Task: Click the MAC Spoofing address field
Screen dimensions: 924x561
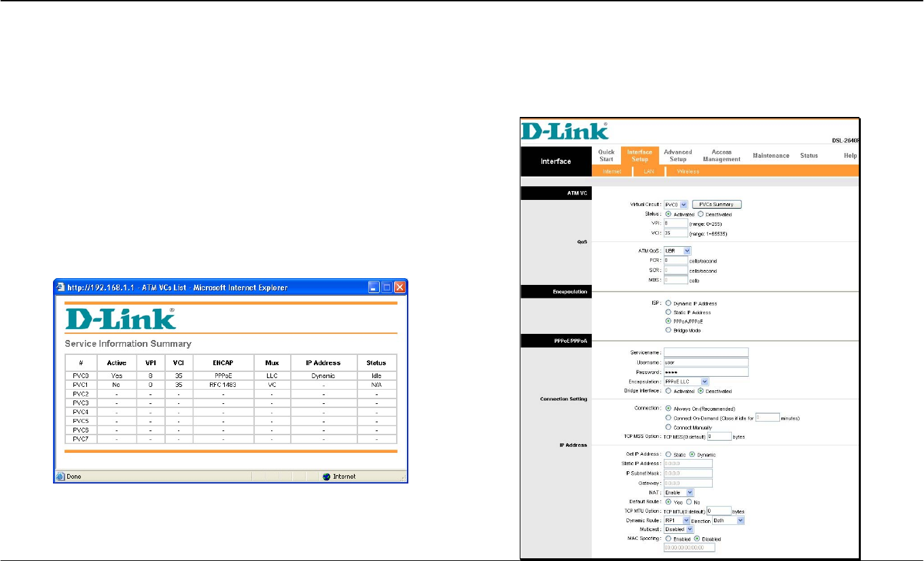Action: 690,547
